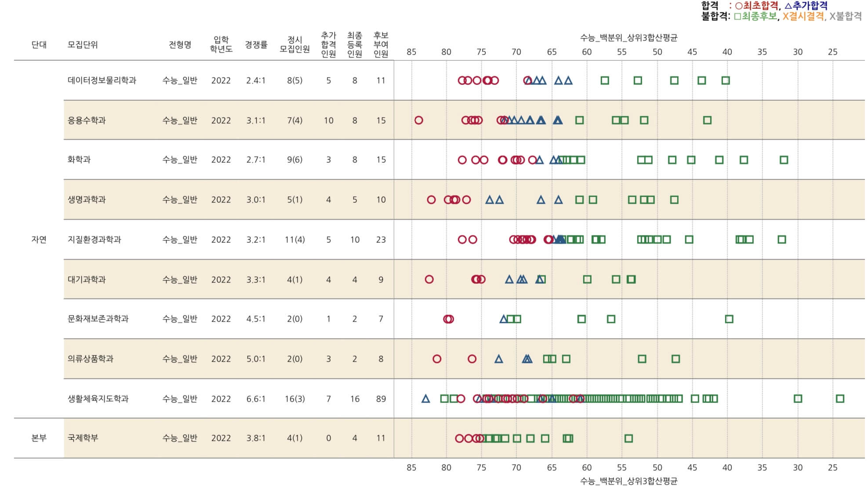Screen dimensions: 868x490
Task: Click the 최종후보 green square legend entry
Action: pos(755,16)
